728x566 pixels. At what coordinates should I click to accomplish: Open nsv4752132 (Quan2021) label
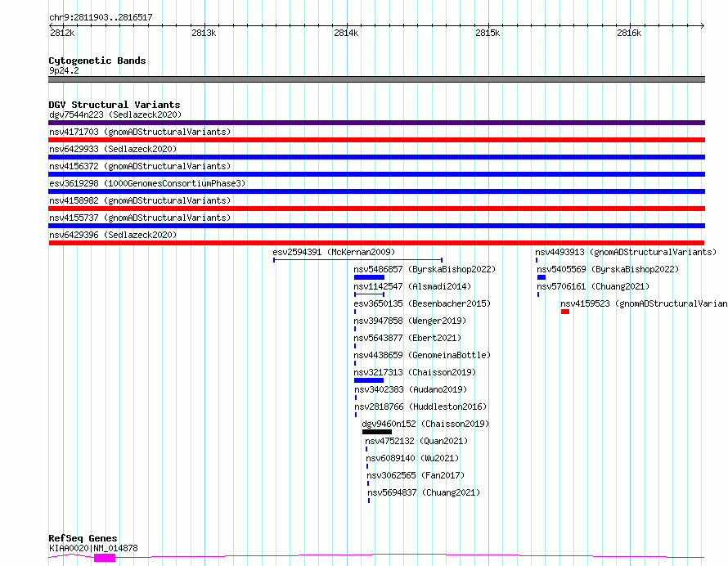[x=416, y=441]
